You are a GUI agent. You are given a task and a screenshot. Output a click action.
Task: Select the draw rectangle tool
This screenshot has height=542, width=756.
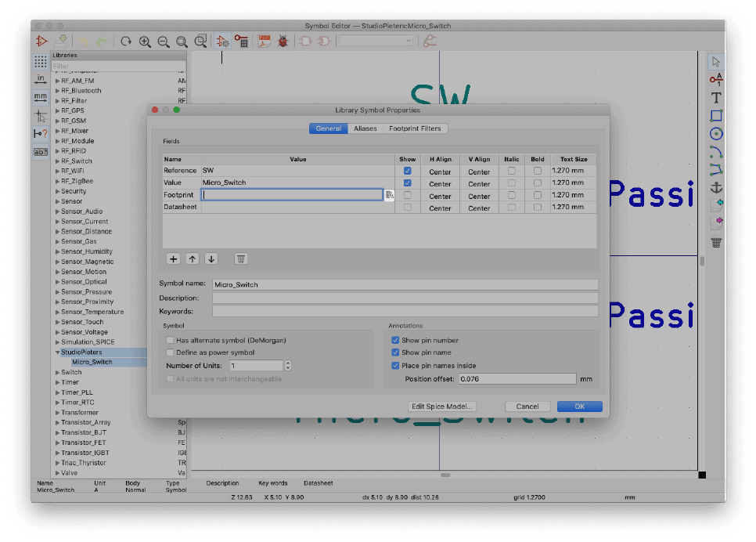[716, 116]
